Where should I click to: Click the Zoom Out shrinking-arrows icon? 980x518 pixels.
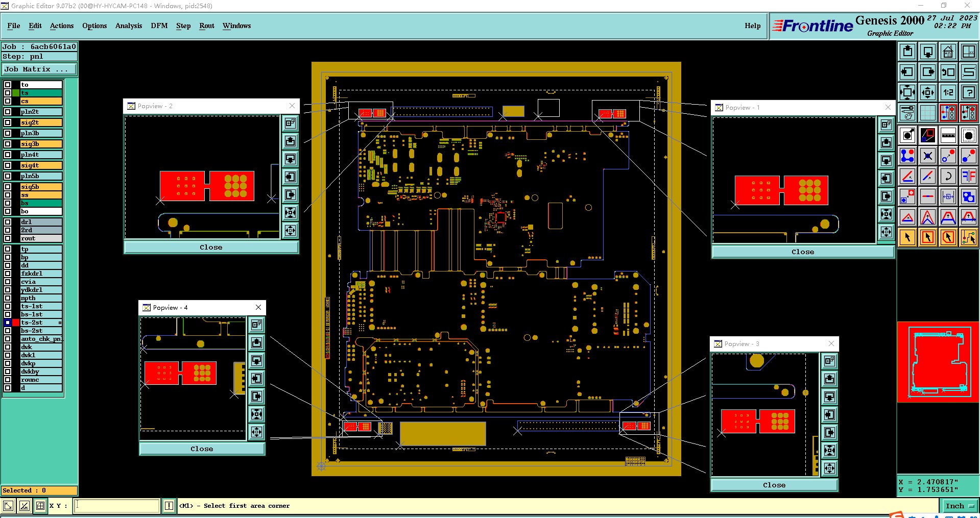(928, 92)
